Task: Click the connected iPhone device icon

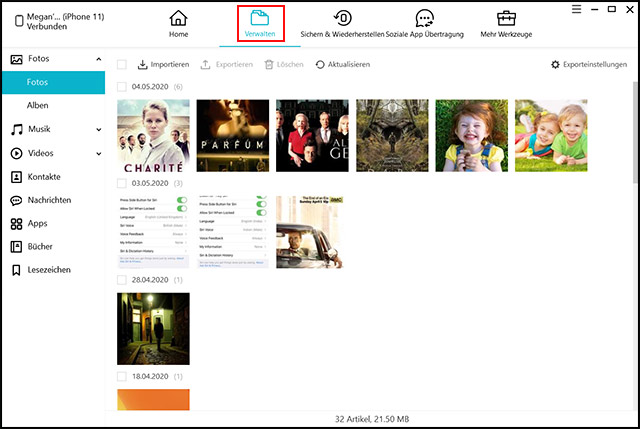Action: point(19,21)
